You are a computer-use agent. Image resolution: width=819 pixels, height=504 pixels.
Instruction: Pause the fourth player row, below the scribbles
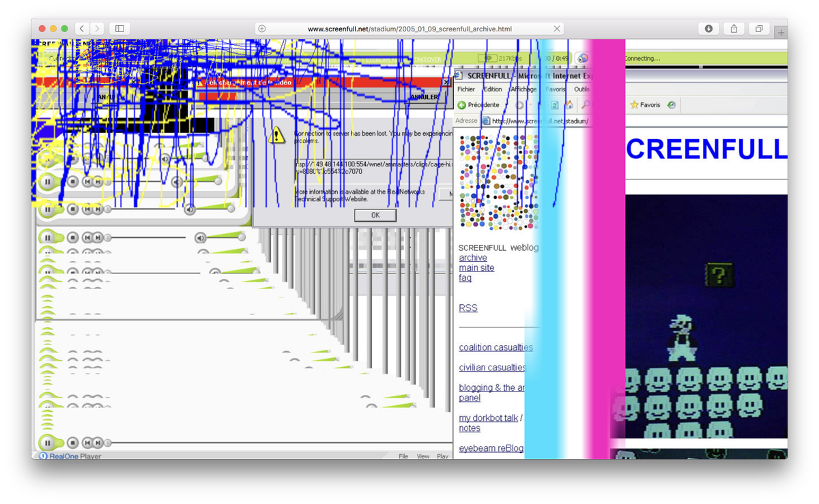click(48, 237)
